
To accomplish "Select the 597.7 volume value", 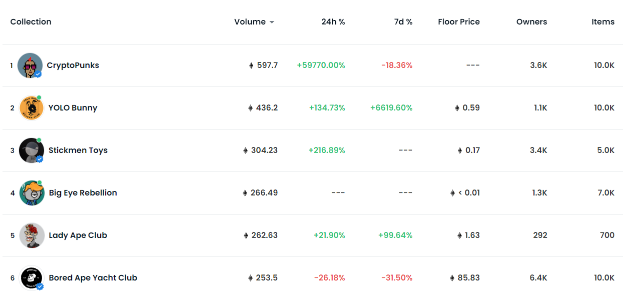I will [267, 65].
